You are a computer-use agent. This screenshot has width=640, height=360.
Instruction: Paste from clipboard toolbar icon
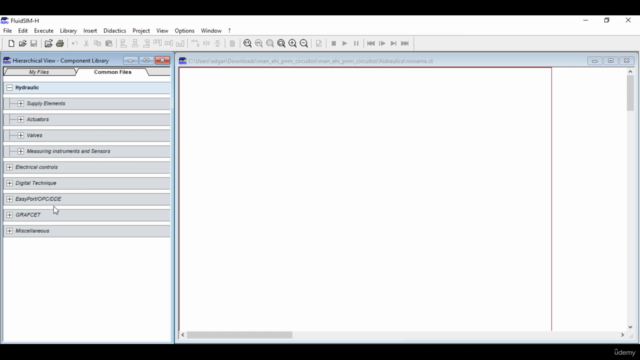(x=109, y=43)
